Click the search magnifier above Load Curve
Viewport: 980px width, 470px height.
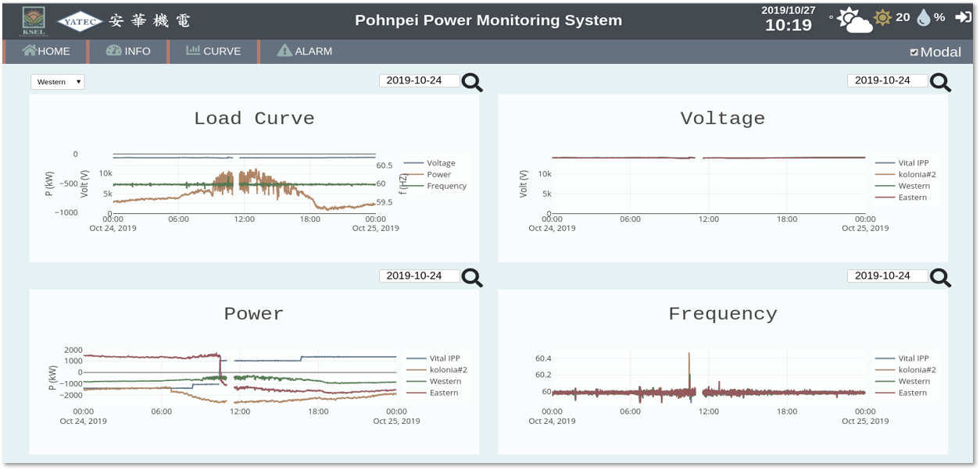(472, 82)
